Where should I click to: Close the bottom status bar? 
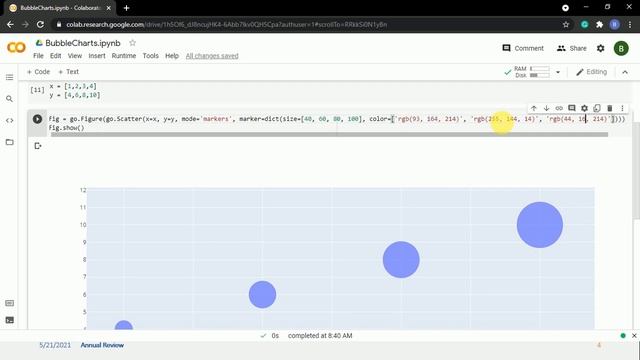coord(634,336)
